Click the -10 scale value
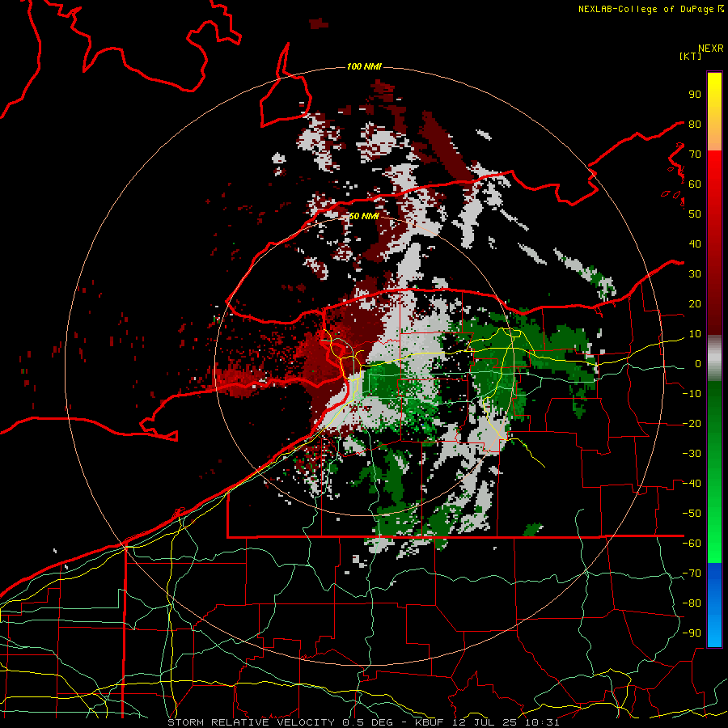 692,394
